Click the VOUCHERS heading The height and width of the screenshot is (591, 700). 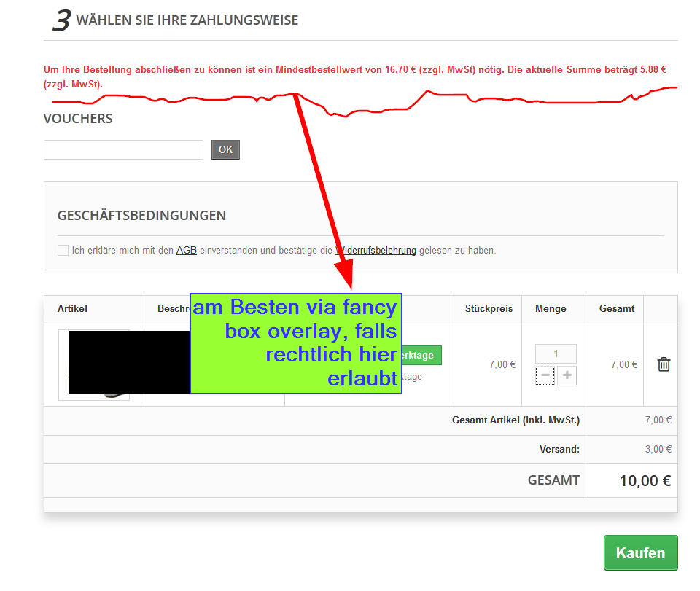(78, 119)
